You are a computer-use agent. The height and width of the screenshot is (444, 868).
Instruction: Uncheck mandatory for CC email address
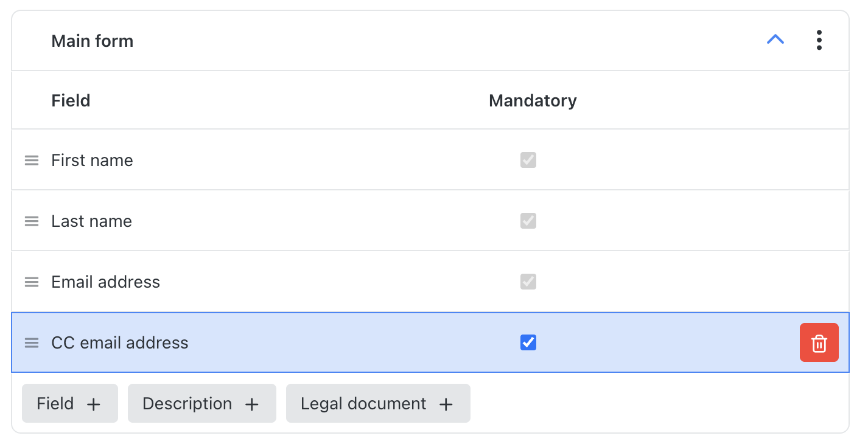528,343
